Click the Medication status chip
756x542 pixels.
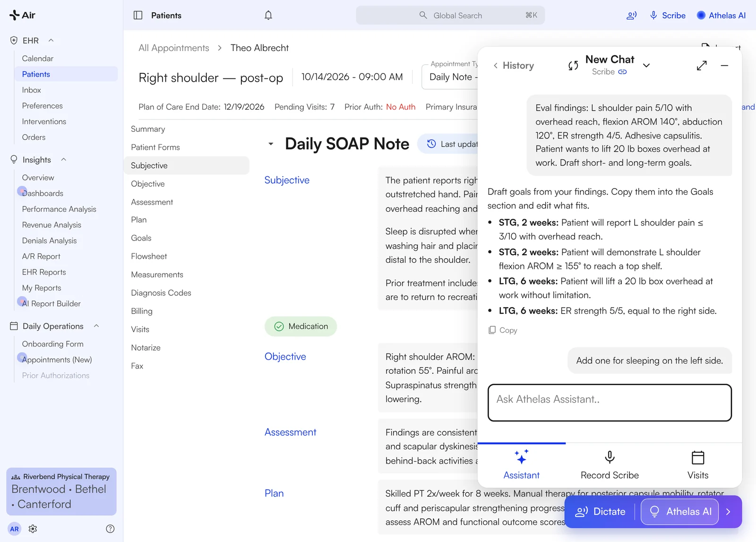click(301, 327)
